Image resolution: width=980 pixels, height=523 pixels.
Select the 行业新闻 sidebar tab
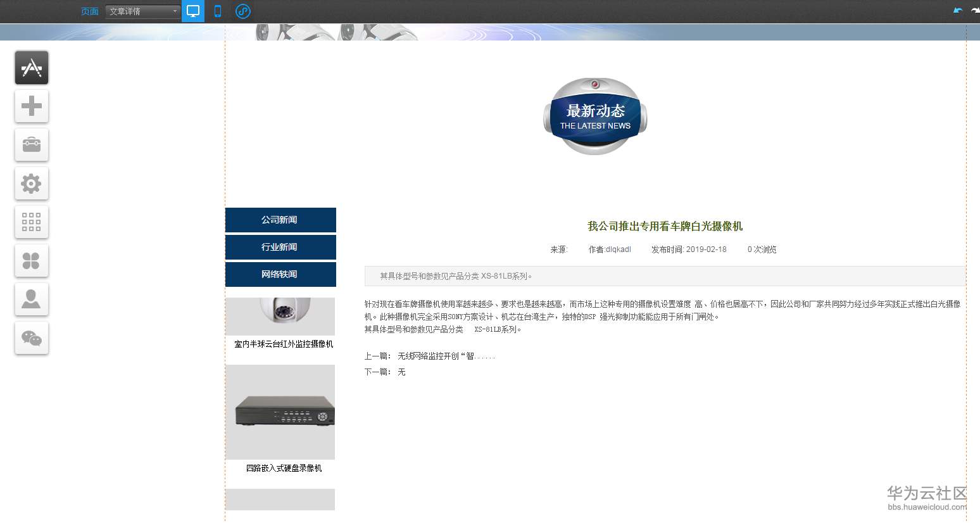coord(280,247)
